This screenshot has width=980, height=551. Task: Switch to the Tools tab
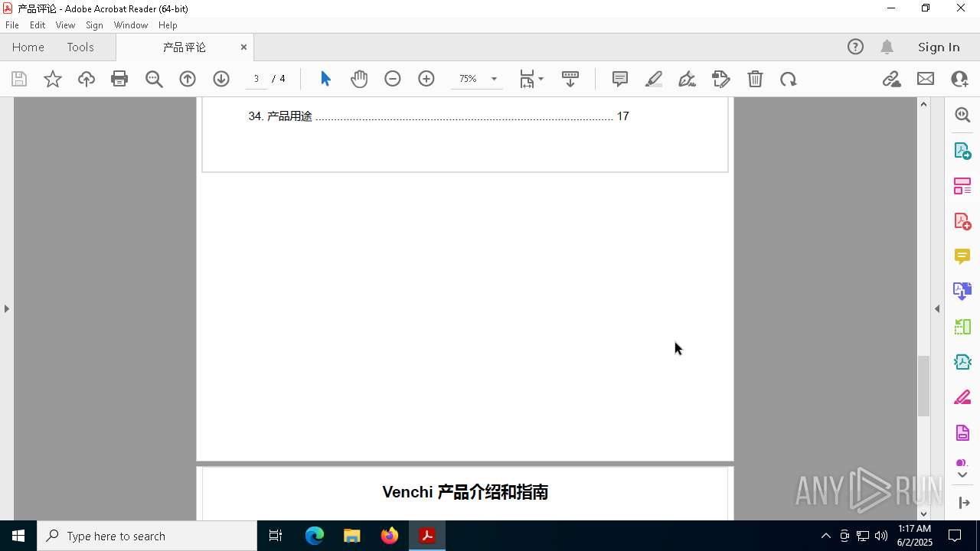(x=80, y=47)
